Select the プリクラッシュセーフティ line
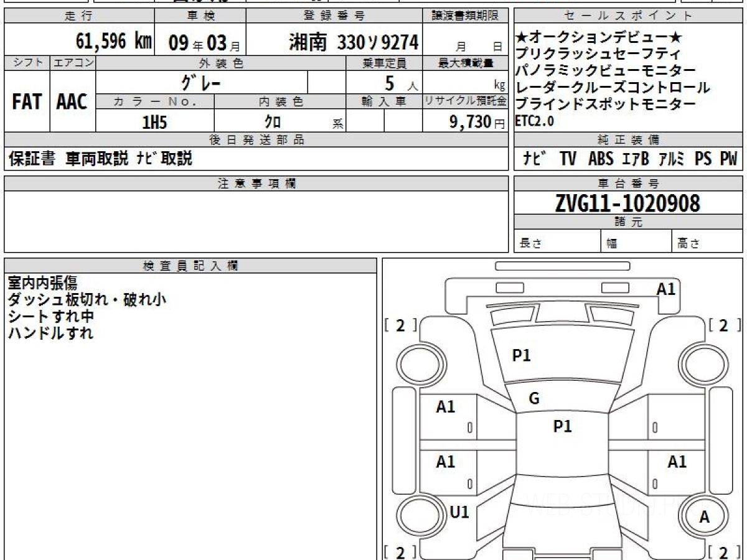Viewport: 747px width, 560px height. tap(598, 55)
